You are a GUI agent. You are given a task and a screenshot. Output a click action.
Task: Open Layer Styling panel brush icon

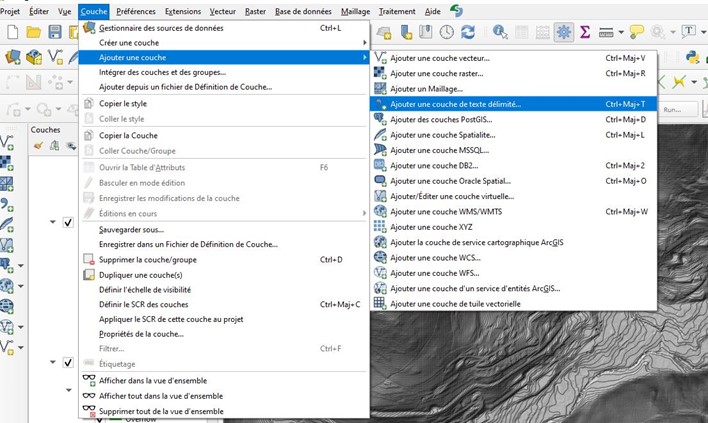pyautogui.click(x=38, y=146)
